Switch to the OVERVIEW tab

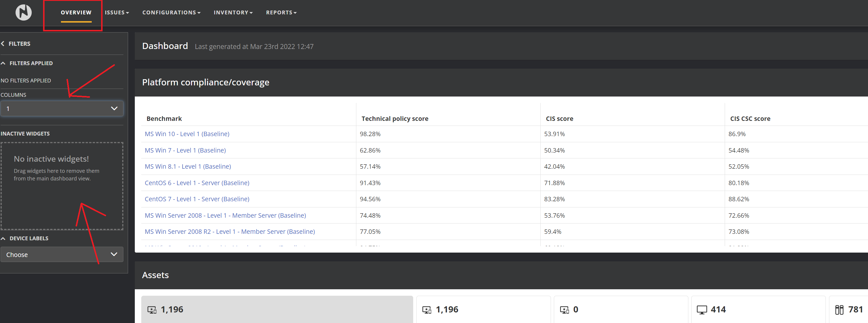tap(76, 13)
